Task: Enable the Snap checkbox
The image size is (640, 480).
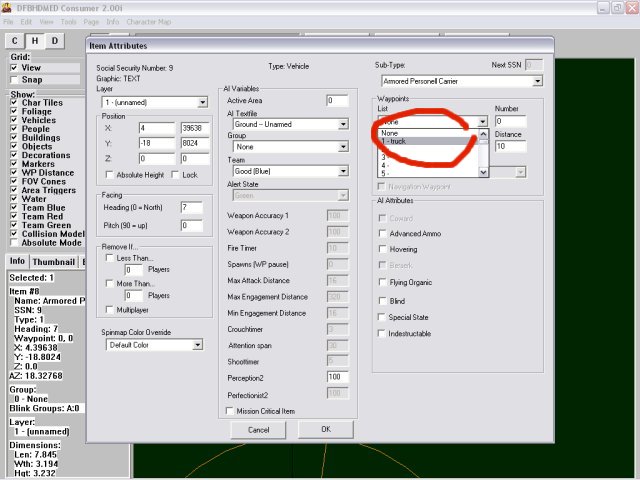Action: (x=14, y=79)
